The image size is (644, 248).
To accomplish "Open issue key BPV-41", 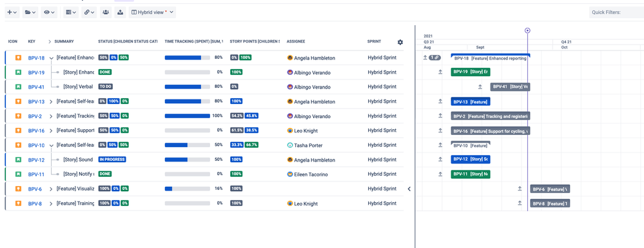I will coord(36,87).
